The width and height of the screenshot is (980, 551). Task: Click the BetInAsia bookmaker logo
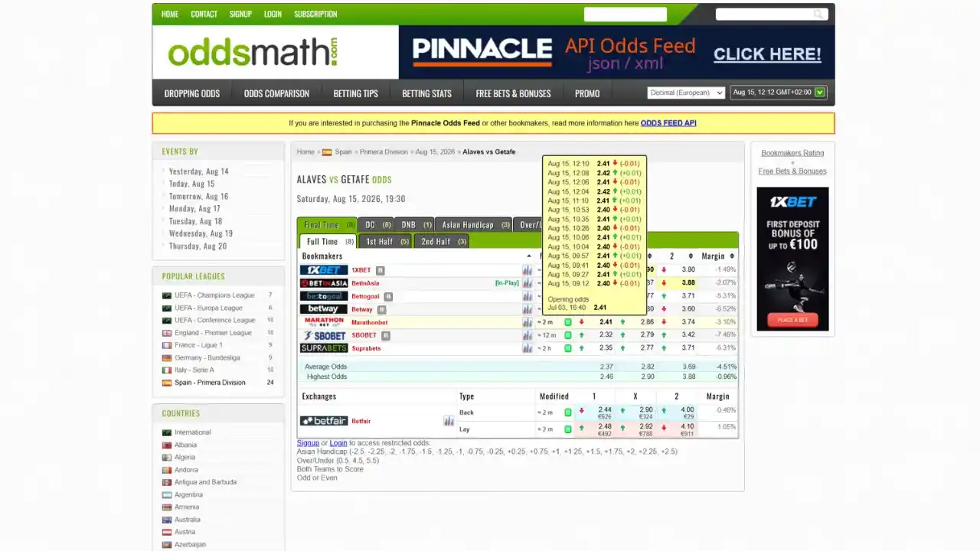coord(324,283)
